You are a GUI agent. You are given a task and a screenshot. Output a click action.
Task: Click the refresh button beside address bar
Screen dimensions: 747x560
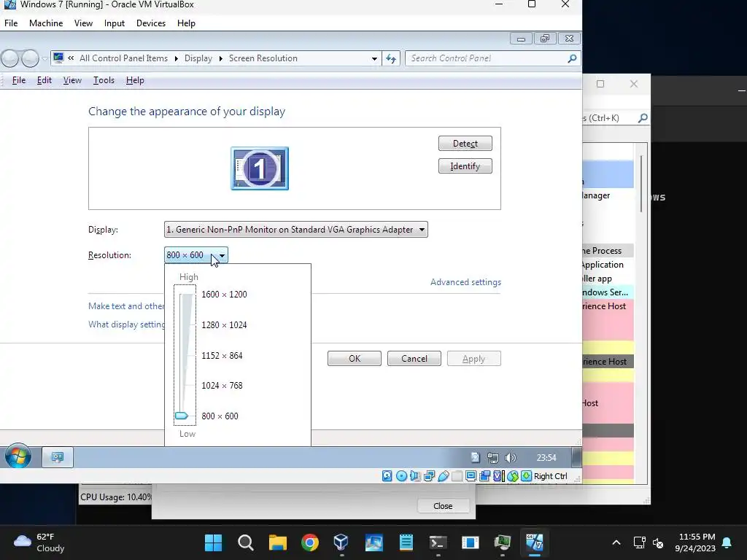[391, 58]
